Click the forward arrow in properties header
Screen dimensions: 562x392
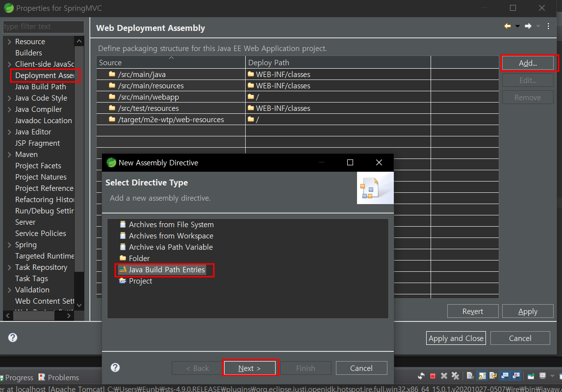coord(528,26)
